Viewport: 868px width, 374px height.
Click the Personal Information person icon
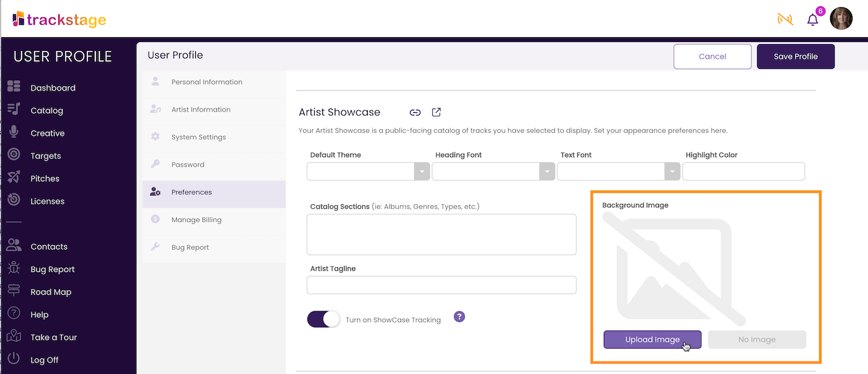156,81
